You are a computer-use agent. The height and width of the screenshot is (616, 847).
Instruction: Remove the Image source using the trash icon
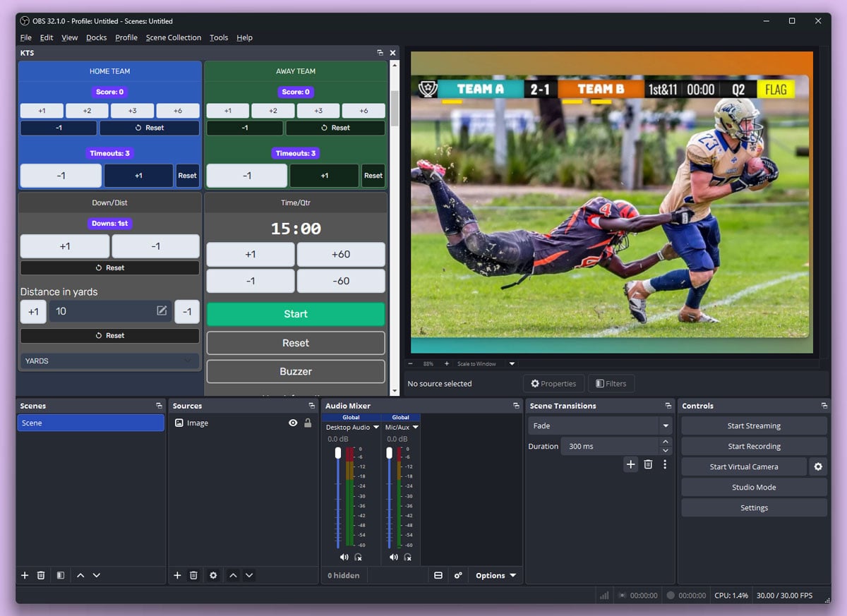pyautogui.click(x=193, y=575)
